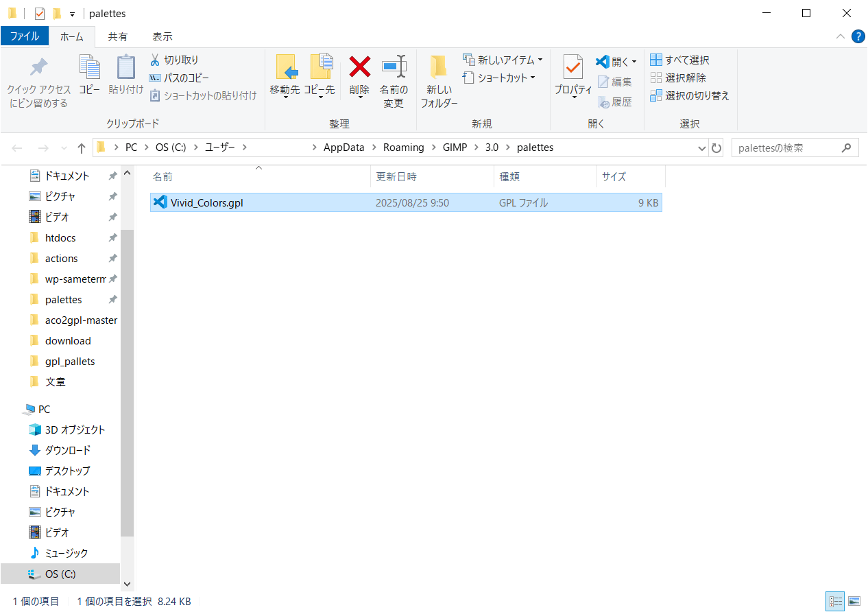Click すべて選択 to select all

coord(679,60)
